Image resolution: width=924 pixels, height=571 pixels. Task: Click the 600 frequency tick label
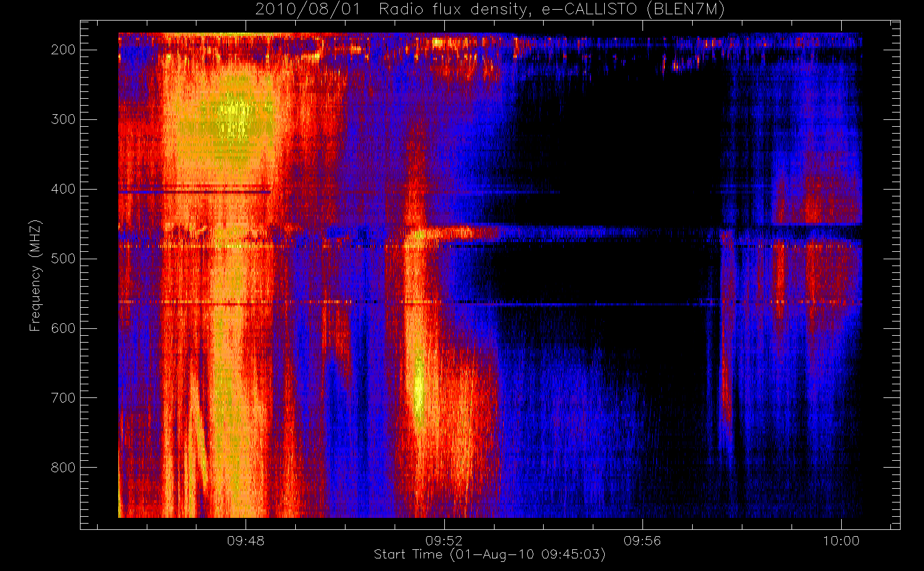[x=63, y=328]
